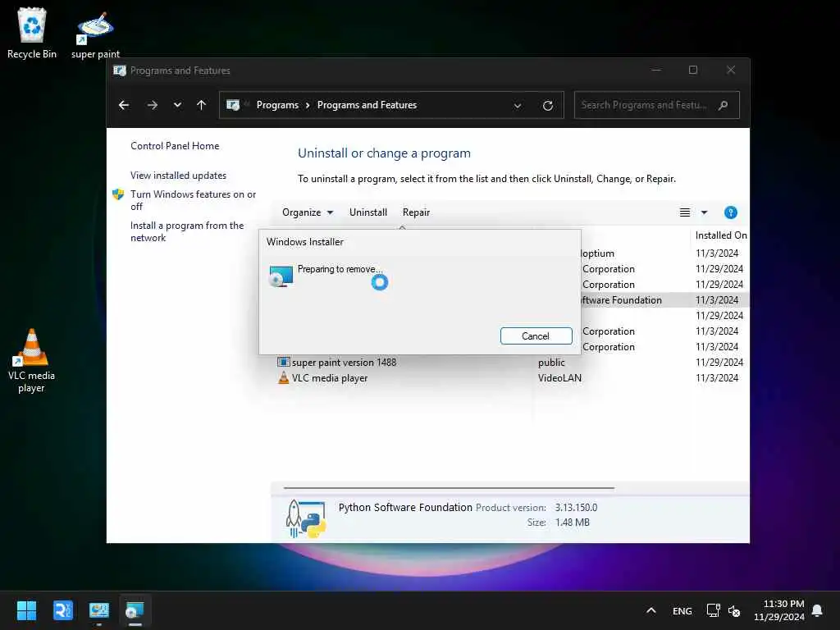Click the super paint list row icon
Viewport: 840px width, 630px height.
coord(283,362)
